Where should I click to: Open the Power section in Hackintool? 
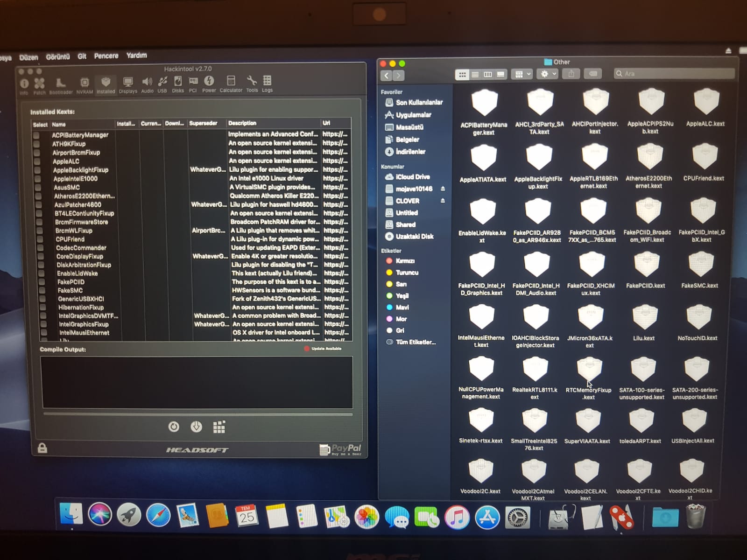209,84
